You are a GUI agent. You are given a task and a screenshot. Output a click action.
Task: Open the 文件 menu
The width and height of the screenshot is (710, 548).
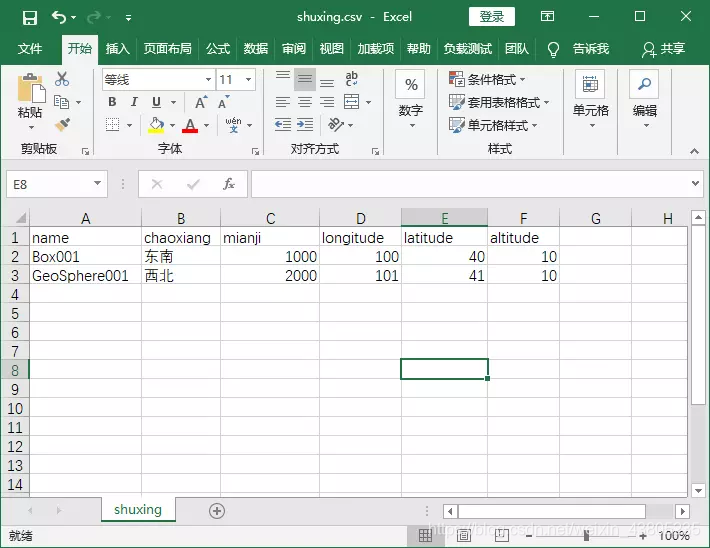[x=30, y=48]
